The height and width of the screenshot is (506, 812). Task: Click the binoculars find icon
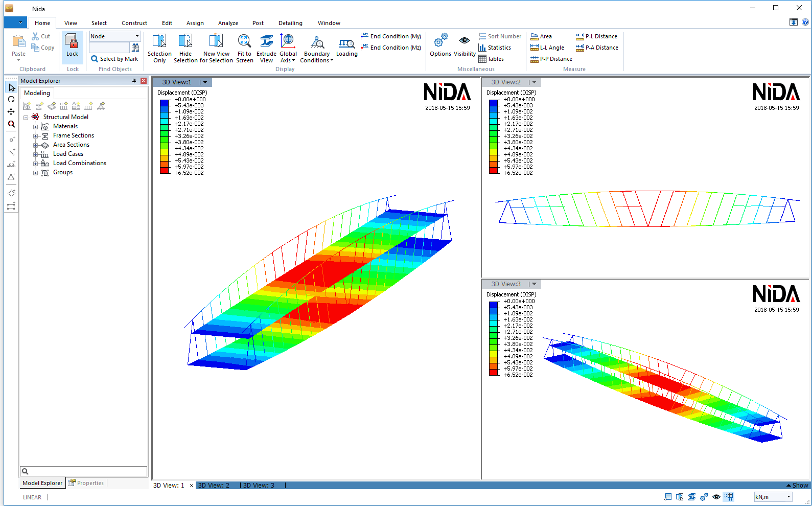pos(135,48)
